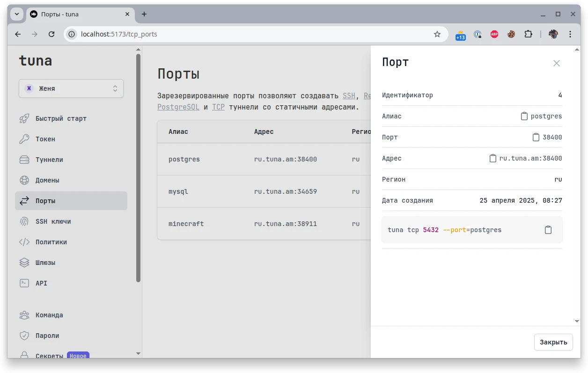This screenshot has width=588, height=373.
Task: Select the postgres row alias
Action: pyautogui.click(x=184, y=159)
